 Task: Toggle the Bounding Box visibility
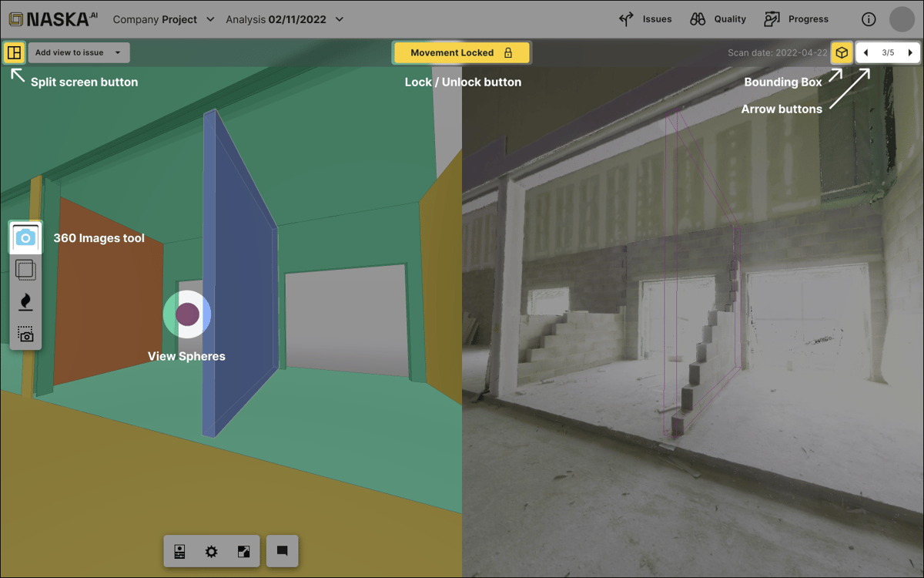[x=841, y=52]
